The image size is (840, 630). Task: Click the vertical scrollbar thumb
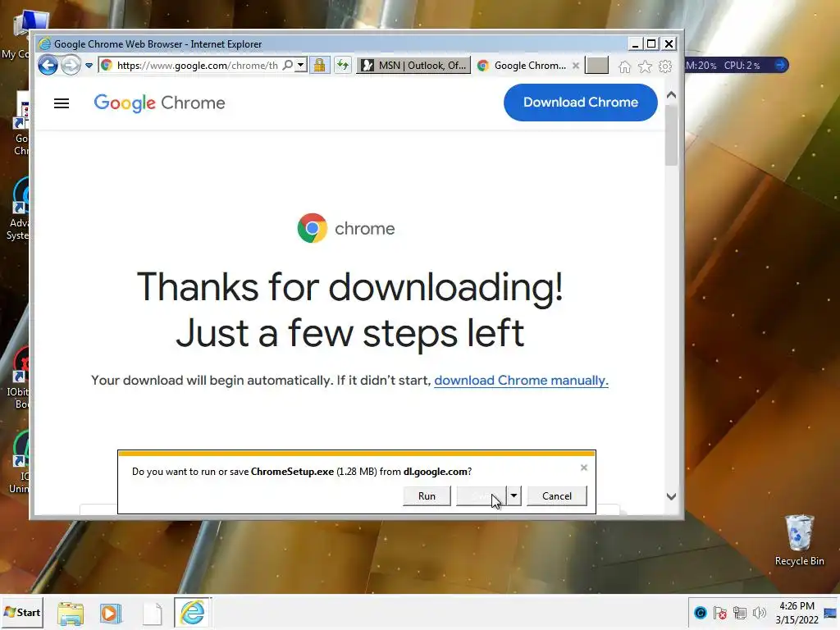pos(671,135)
